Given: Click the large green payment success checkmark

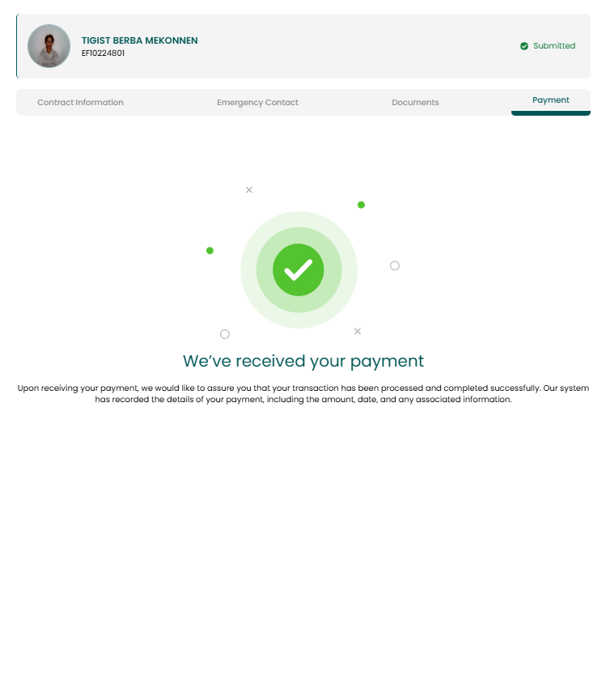Looking at the screenshot, I should 299,269.
